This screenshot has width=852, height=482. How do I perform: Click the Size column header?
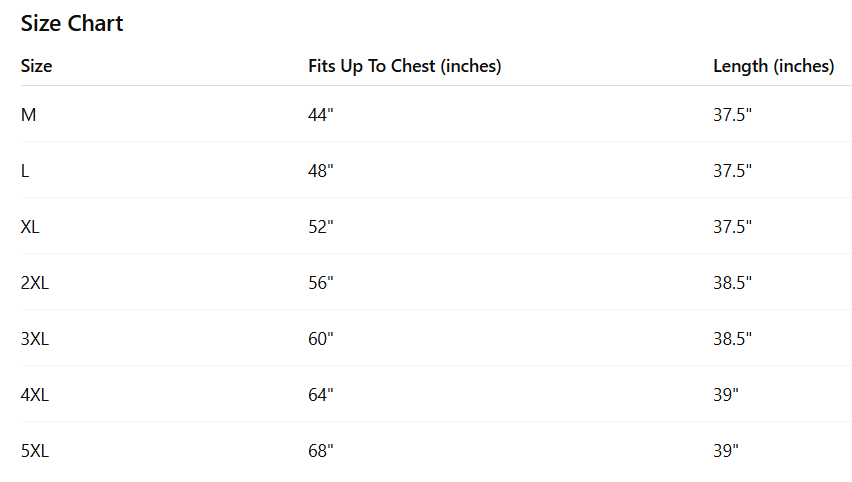point(37,66)
